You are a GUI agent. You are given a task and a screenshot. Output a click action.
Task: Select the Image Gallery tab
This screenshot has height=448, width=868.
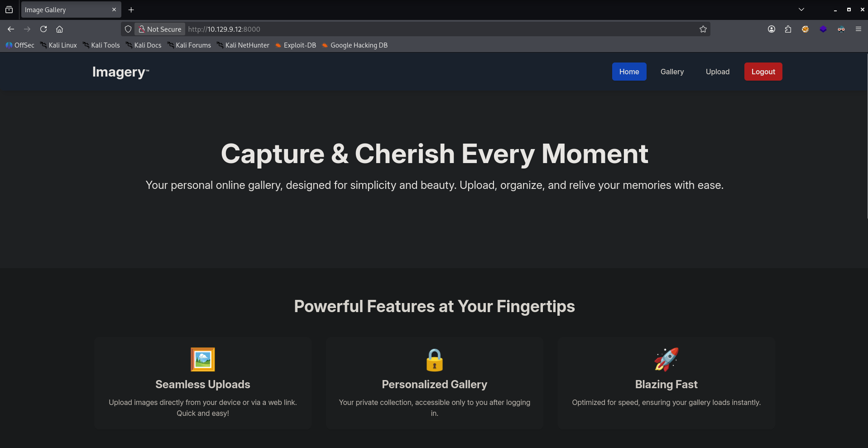click(x=63, y=10)
